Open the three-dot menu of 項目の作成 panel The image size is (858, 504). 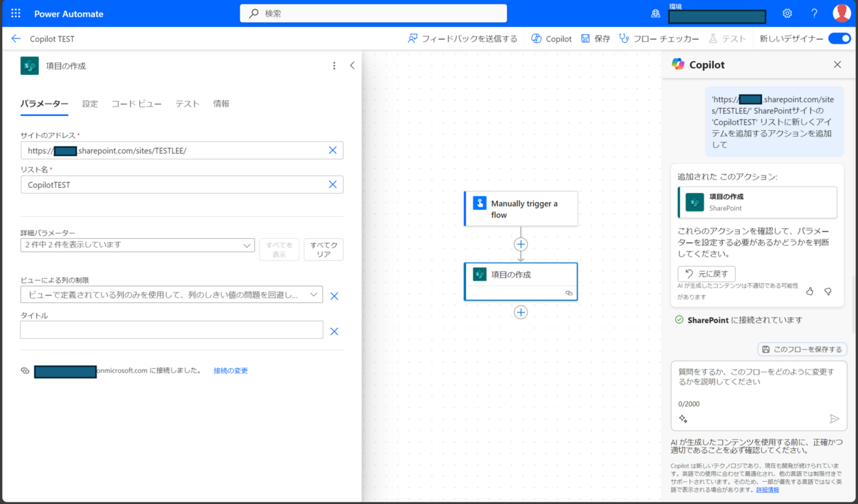(x=334, y=66)
